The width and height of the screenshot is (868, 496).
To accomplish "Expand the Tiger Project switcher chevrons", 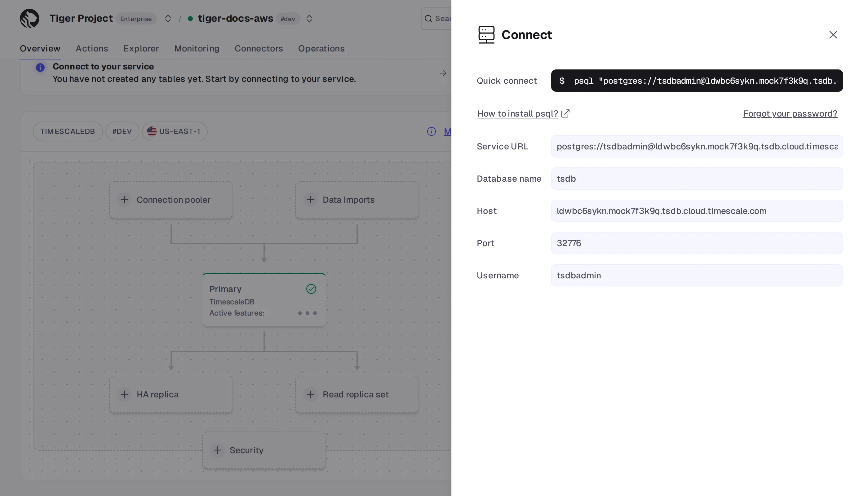I will (168, 18).
